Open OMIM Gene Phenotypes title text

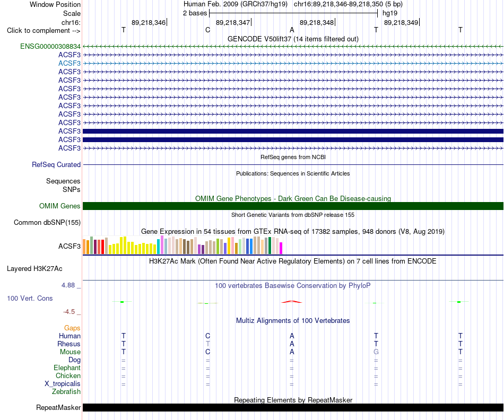pyautogui.click(x=293, y=198)
